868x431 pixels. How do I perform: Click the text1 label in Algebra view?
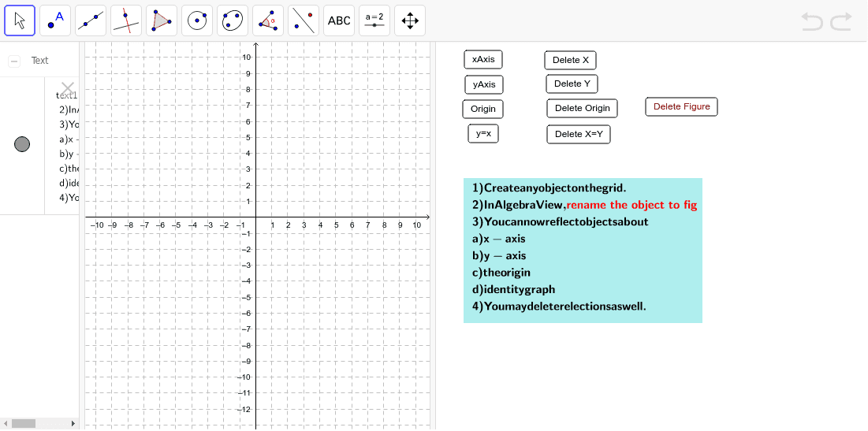pos(67,95)
